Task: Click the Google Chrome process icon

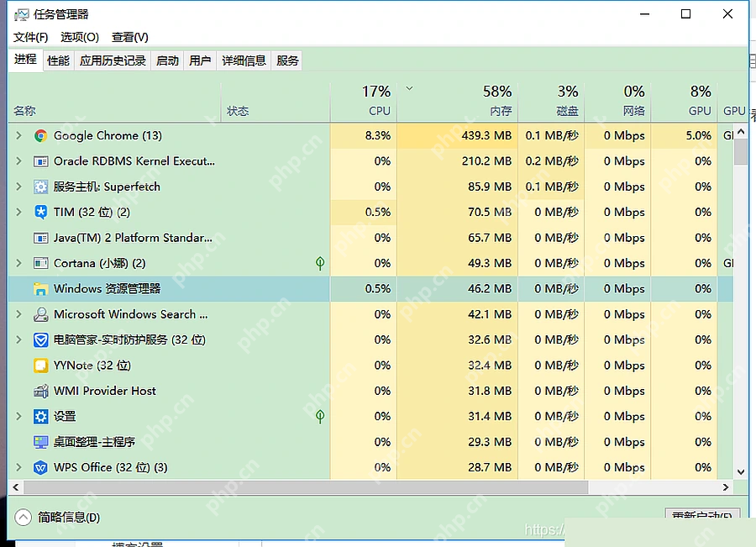Action: 40,136
